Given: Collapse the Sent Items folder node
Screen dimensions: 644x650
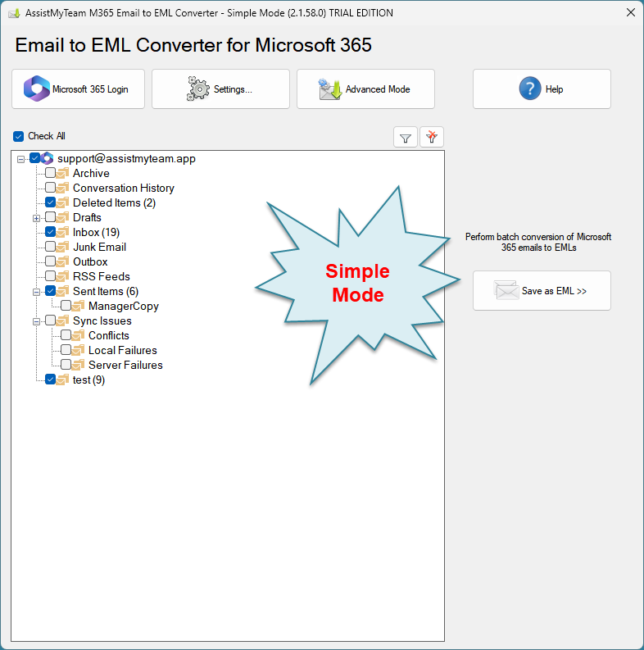Looking at the screenshot, I should click(36, 292).
